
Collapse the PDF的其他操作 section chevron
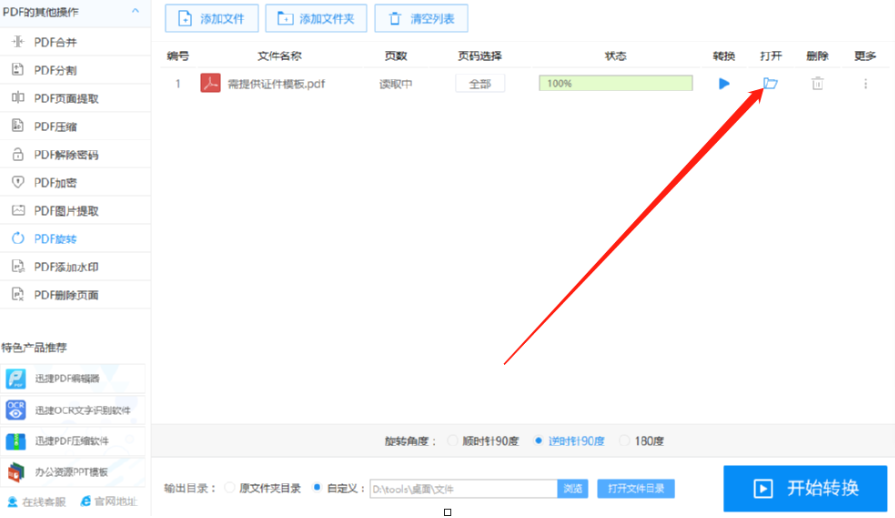[135, 11]
